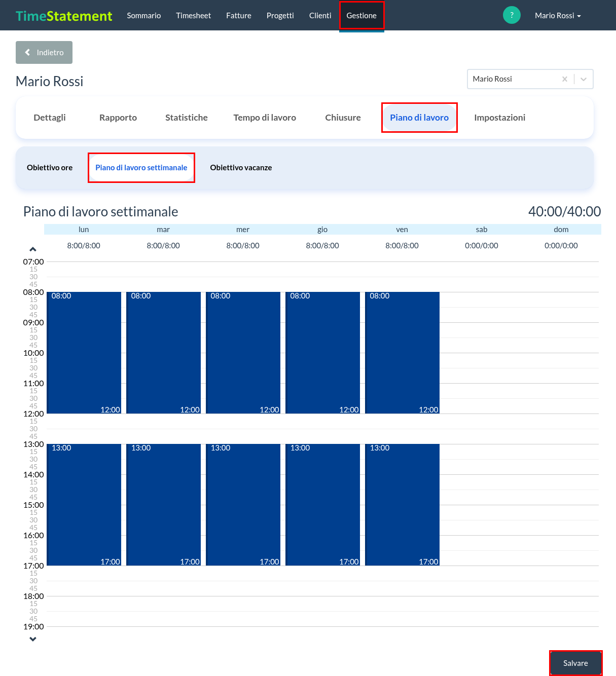Switch to the Tempo di lavoro tab

pos(265,118)
